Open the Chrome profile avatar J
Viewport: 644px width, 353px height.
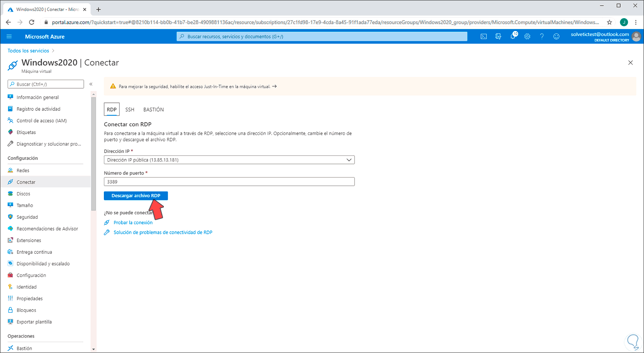tap(624, 22)
